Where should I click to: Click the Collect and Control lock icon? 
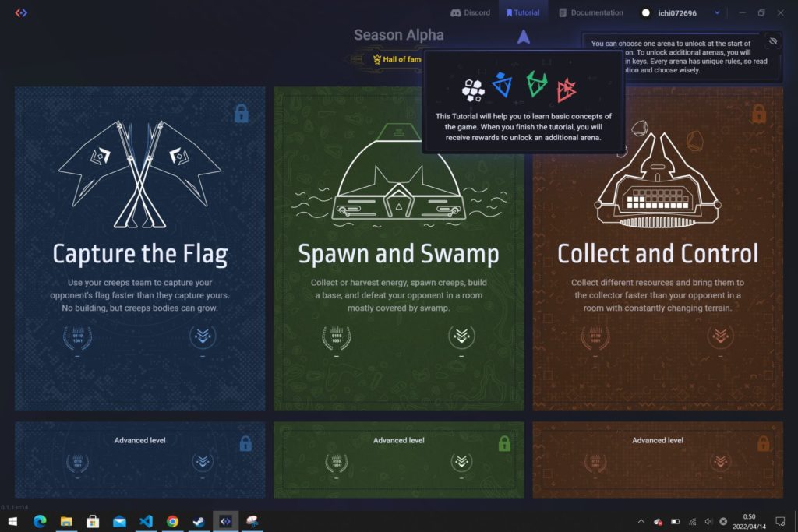tap(759, 114)
